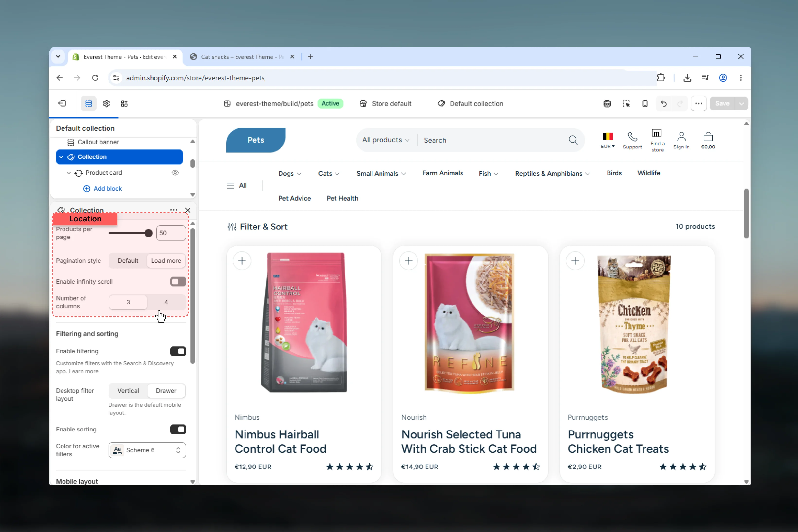Expand the Small Animals menu

[x=381, y=173]
